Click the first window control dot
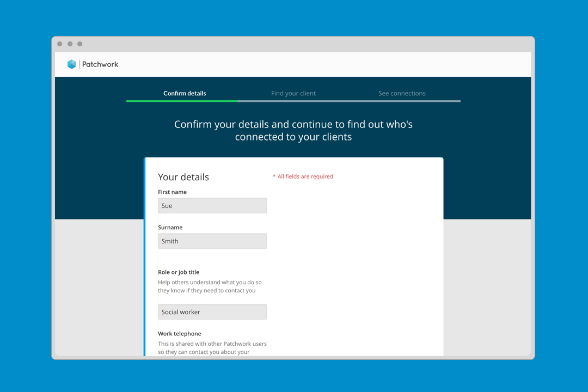This screenshot has height=392, width=588. pos(60,44)
